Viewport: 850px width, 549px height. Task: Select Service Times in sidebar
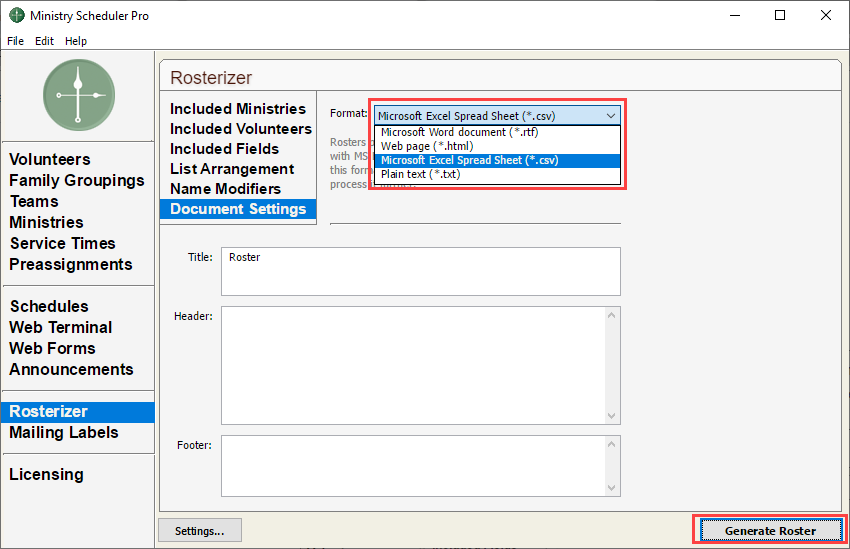coord(63,243)
